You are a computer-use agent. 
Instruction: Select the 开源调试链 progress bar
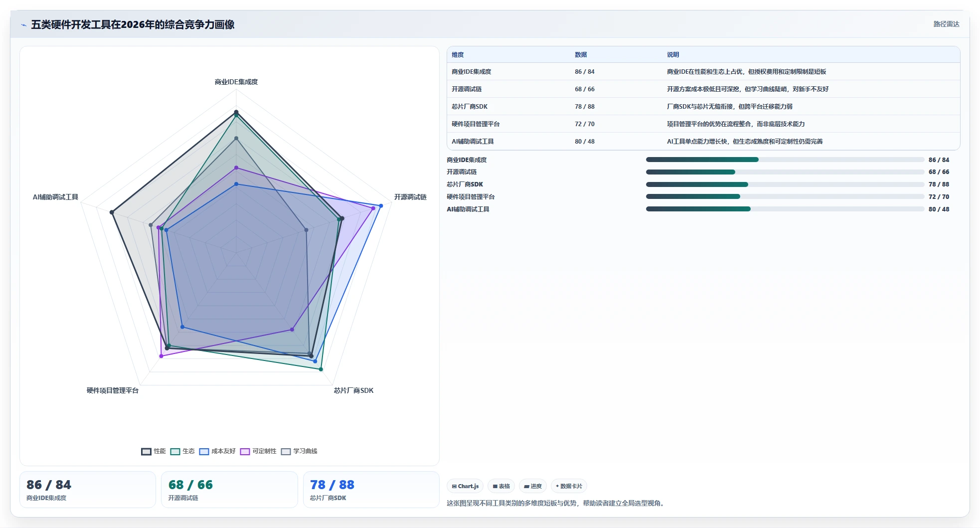785,172
